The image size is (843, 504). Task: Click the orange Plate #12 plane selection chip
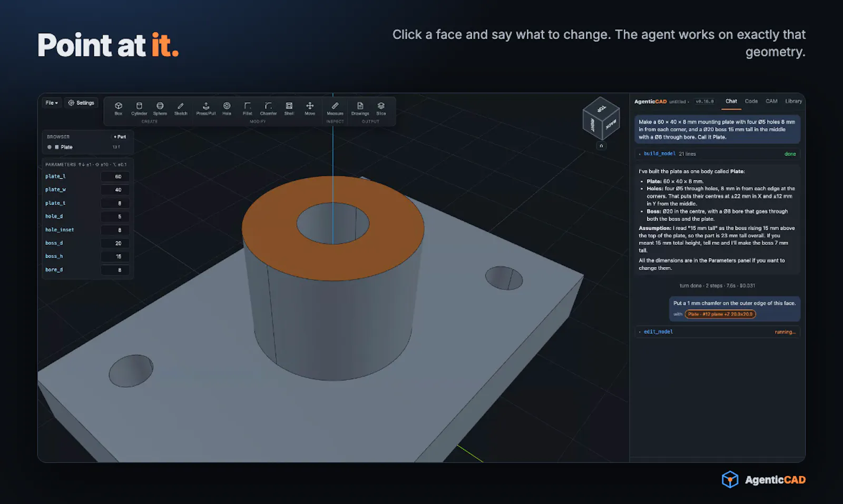coord(720,314)
